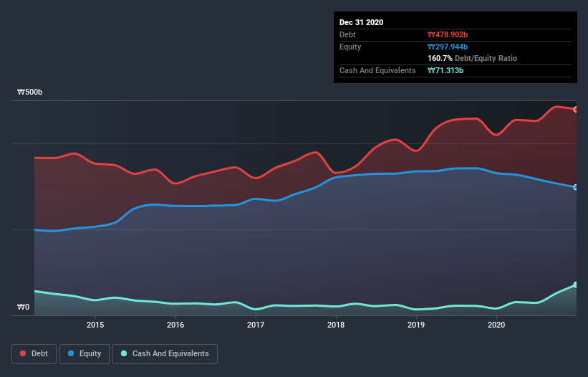
Task: Click the 2020 x-axis label
Action: [496, 325]
